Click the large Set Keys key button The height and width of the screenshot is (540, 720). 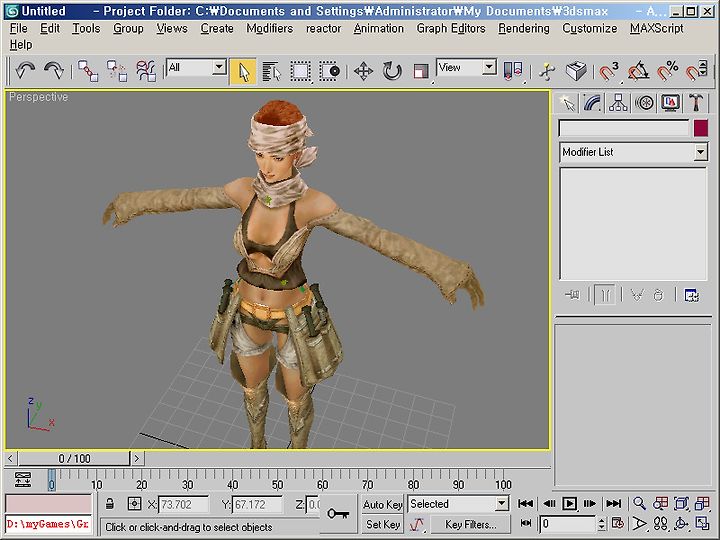(x=338, y=514)
